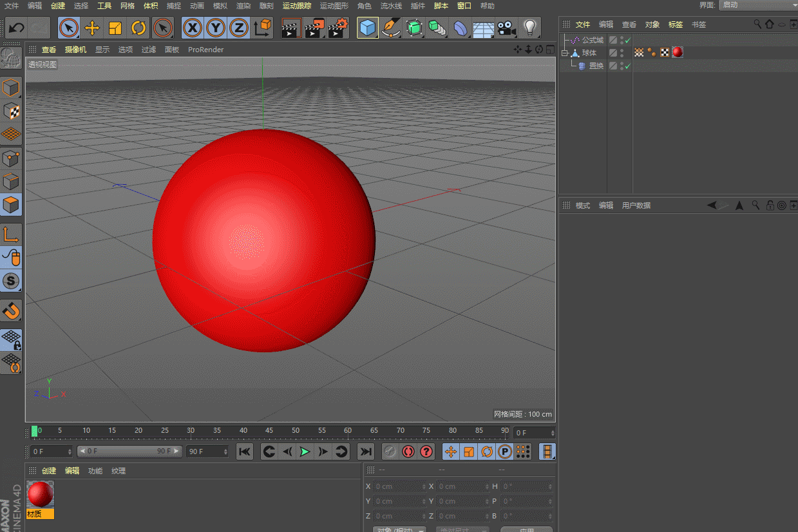Select the Move tool in top toolbar
This screenshot has height=532, width=798.
click(x=92, y=28)
